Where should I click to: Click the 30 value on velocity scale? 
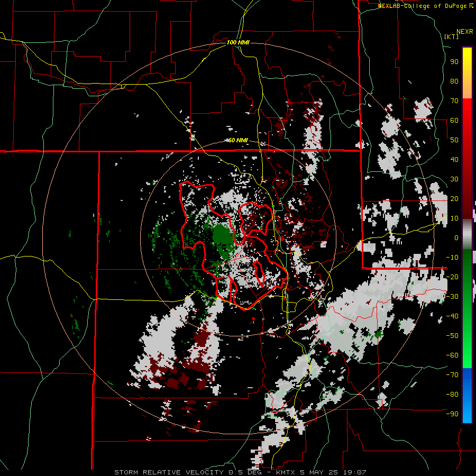tap(454, 179)
